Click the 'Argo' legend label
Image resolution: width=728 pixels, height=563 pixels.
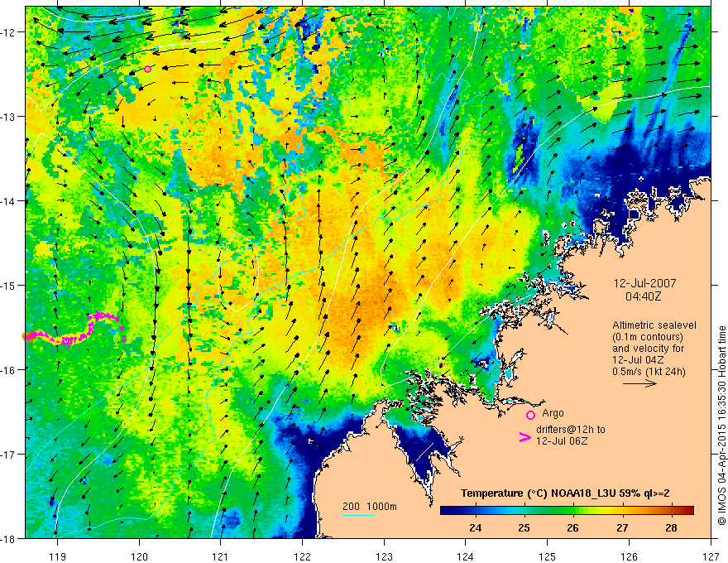(x=553, y=413)
